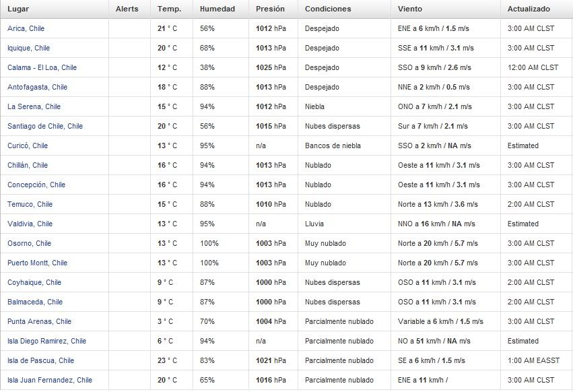This screenshot has width=573, height=392.
Task: Sort table by Lugar column header
Action: point(18,9)
